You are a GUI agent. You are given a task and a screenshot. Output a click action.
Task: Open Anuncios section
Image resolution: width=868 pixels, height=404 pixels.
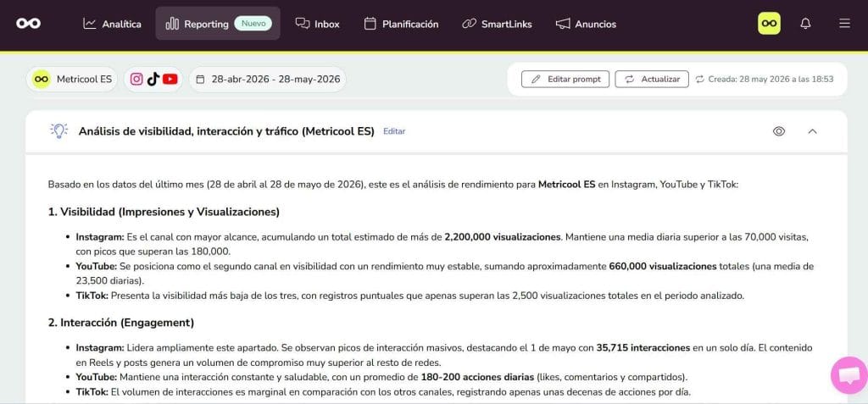[x=586, y=24]
